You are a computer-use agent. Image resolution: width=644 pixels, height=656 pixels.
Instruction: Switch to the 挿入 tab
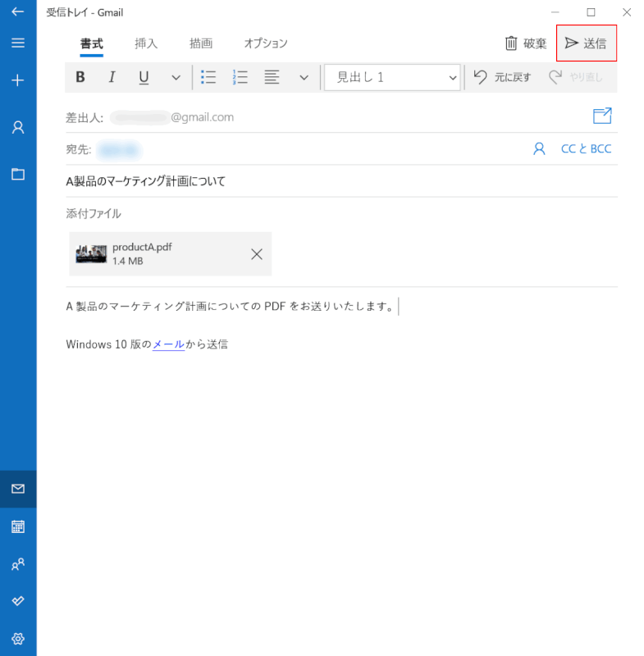[146, 43]
